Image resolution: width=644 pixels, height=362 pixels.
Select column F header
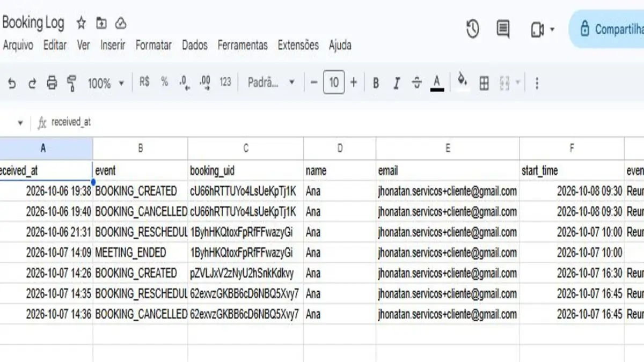click(572, 148)
